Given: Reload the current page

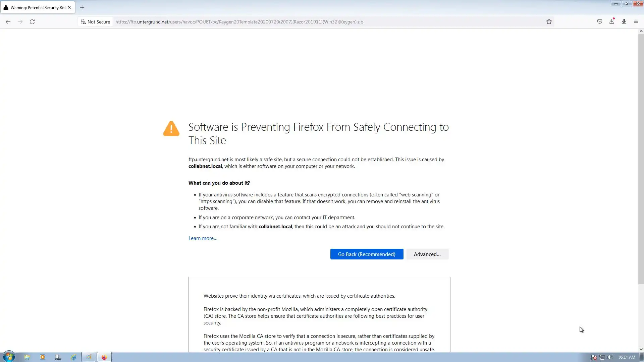Looking at the screenshot, I should pos(32,22).
